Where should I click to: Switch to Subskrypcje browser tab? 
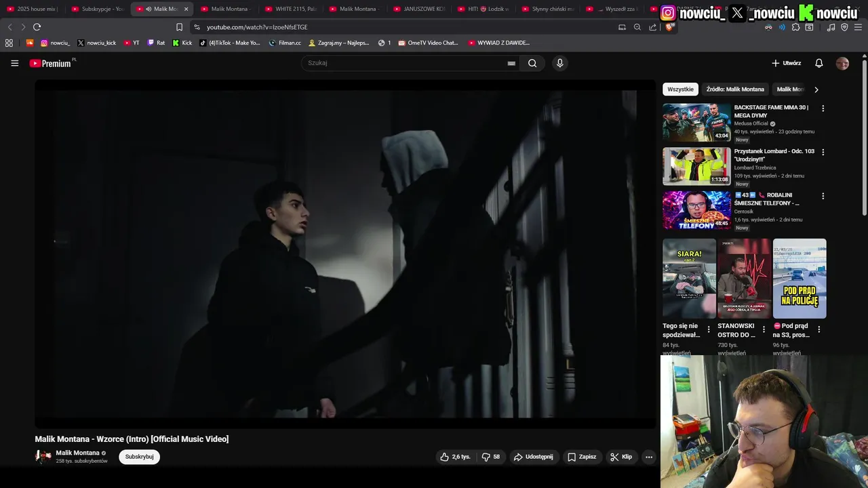tap(98, 9)
